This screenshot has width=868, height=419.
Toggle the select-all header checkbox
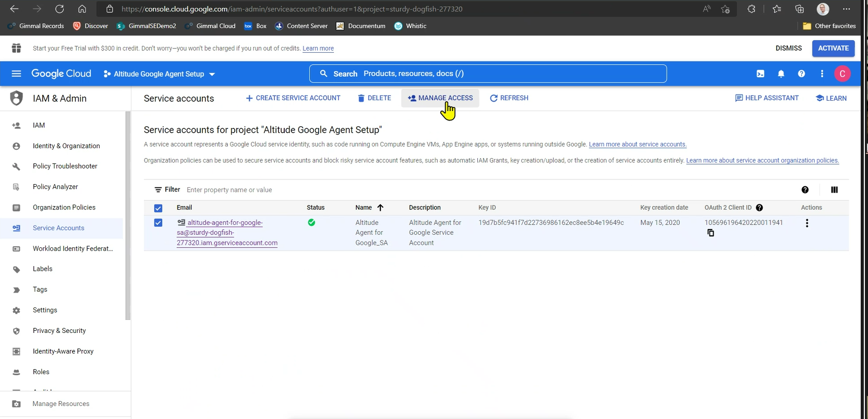(x=158, y=208)
